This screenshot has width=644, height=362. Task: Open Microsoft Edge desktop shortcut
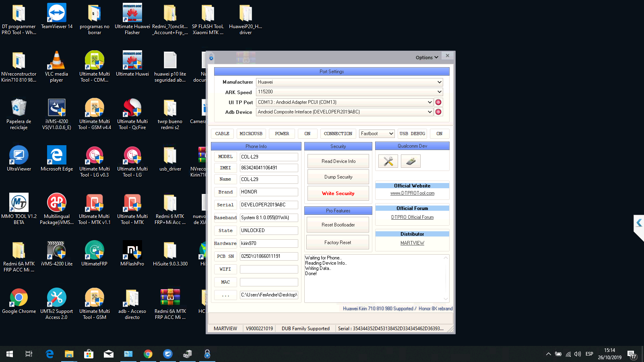(57, 158)
